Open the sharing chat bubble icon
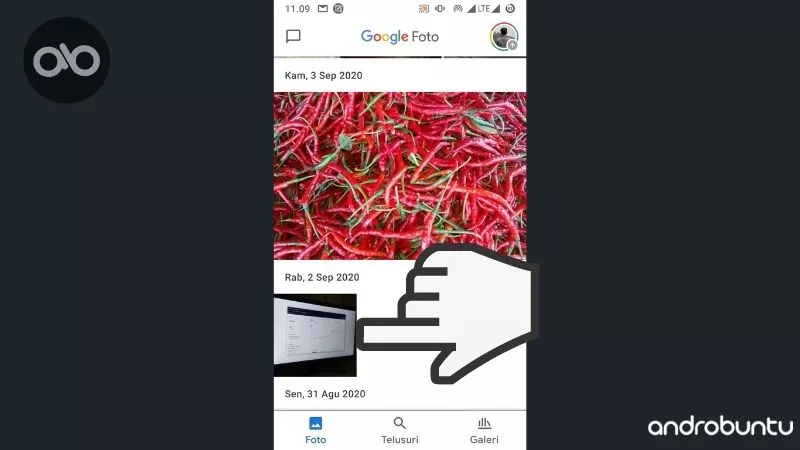 click(x=293, y=36)
